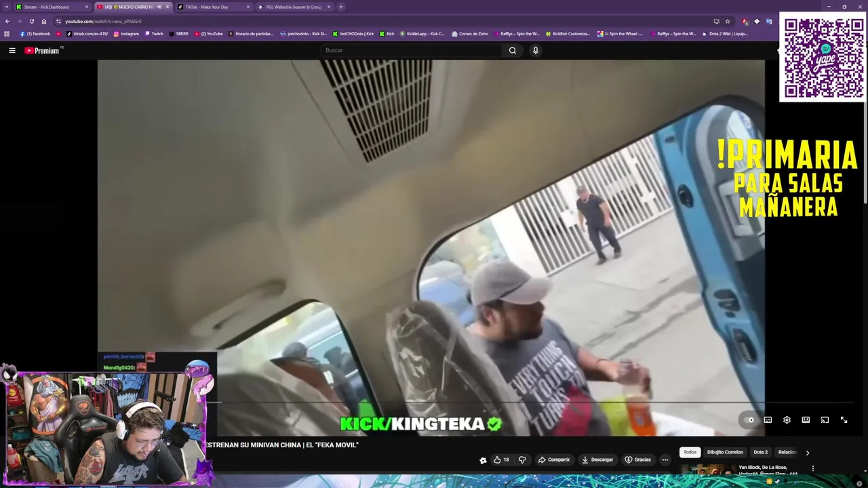Click the Compartir share button
This screenshot has width=868, height=488.
(554, 460)
